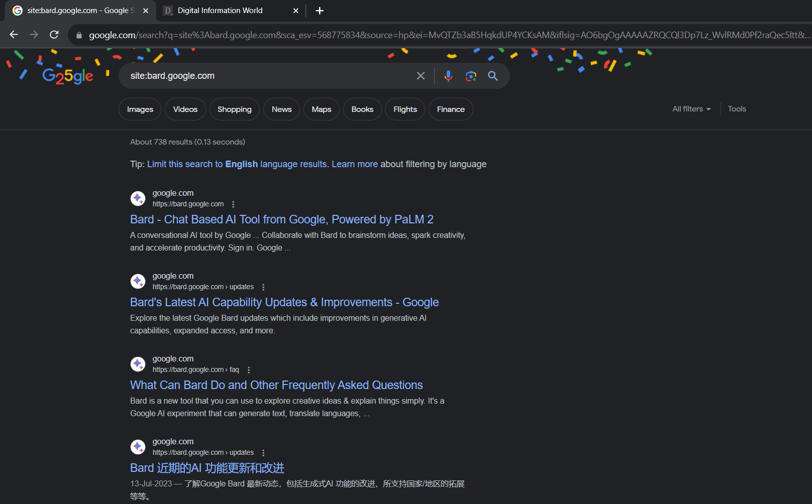Open Finance search filter
The height and width of the screenshot is (504, 812).
point(451,109)
